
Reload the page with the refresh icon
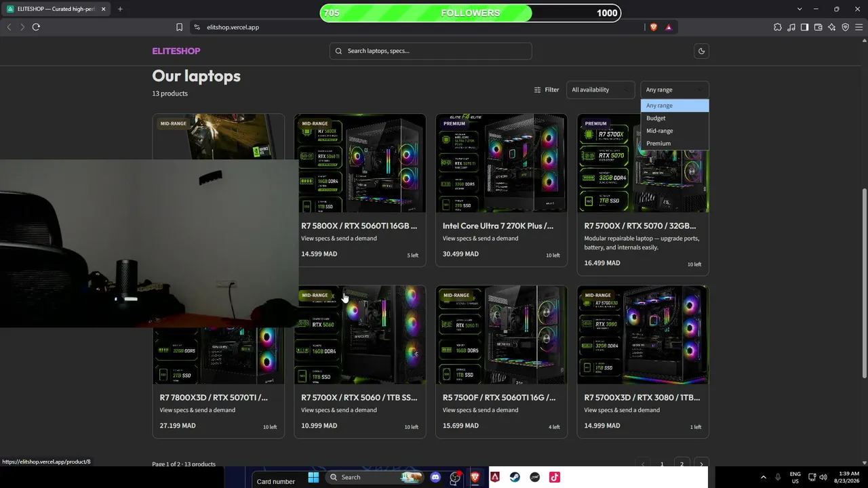(x=36, y=27)
